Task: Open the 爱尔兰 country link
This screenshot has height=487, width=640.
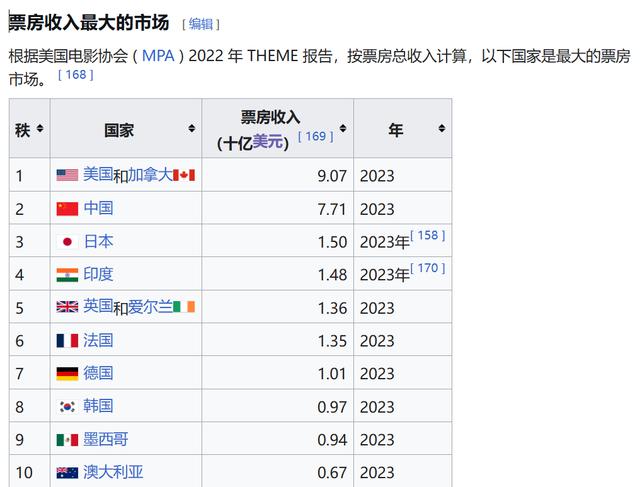Action: [150, 307]
